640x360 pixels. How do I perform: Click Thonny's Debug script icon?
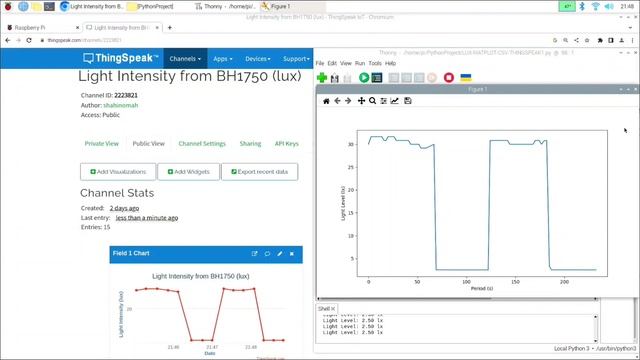pyautogui.click(x=377, y=78)
